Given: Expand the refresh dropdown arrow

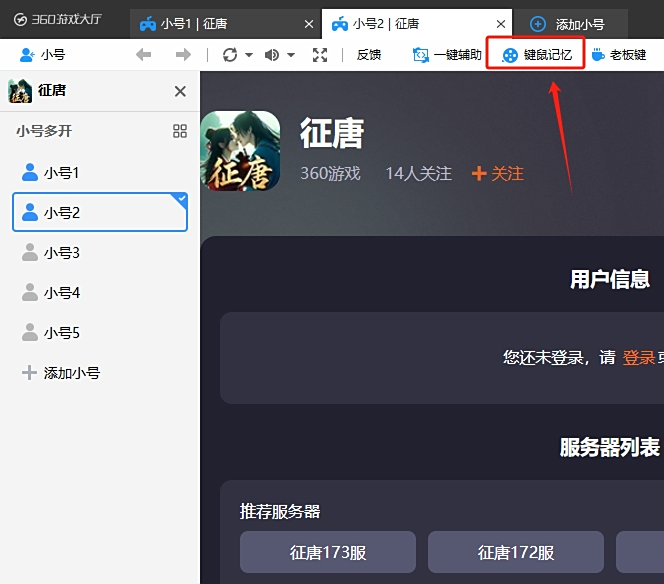Looking at the screenshot, I should click(249, 55).
